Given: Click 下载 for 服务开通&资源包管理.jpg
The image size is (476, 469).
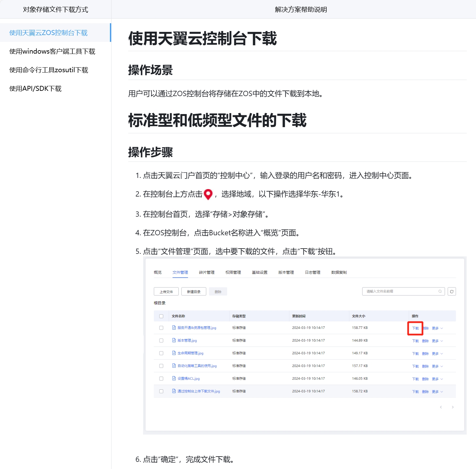Looking at the screenshot, I should click(x=415, y=328).
